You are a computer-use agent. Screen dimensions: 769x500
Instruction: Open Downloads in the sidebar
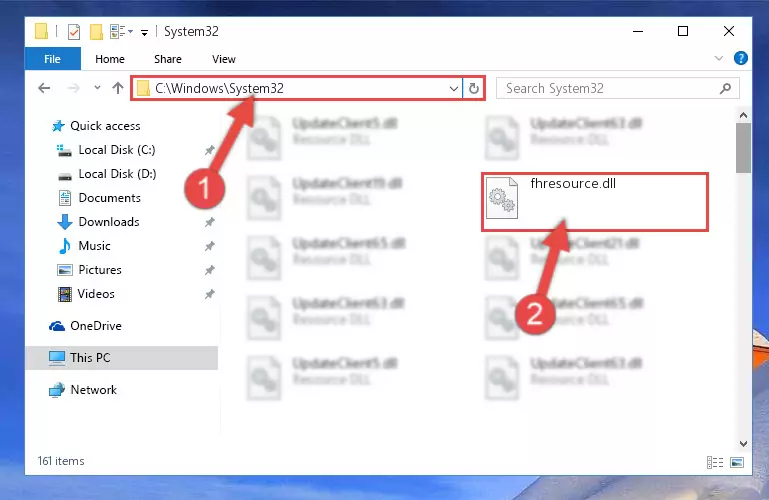point(109,222)
